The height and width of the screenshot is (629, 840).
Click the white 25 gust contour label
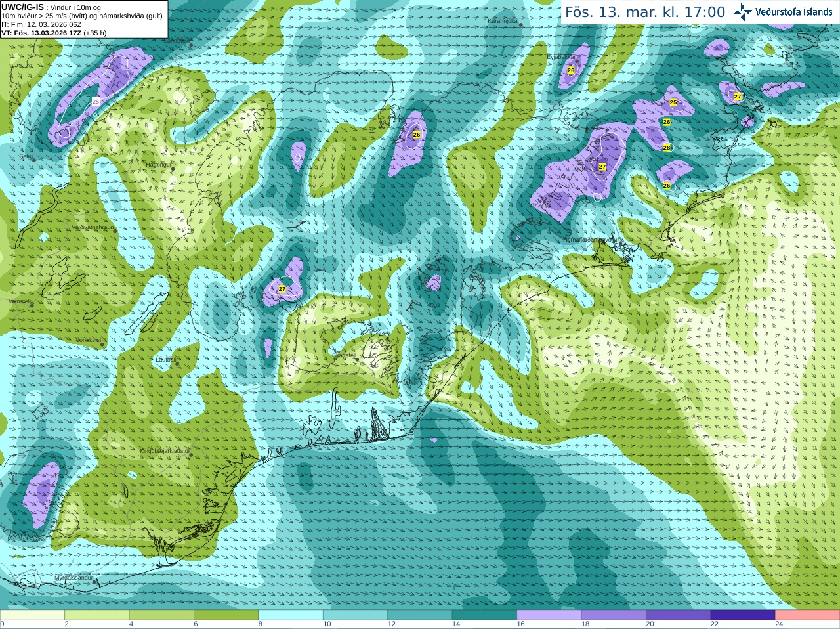point(96,102)
